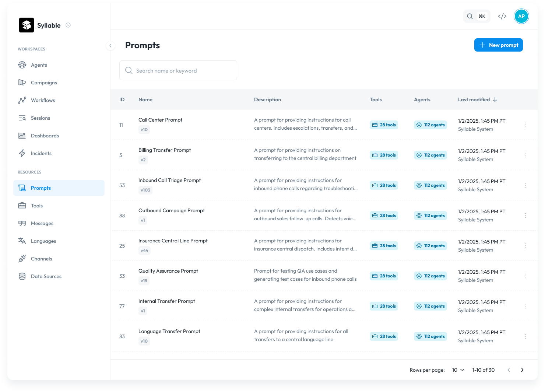Sort by the Last modified column header
This screenshot has width=545, height=392.
click(477, 99)
